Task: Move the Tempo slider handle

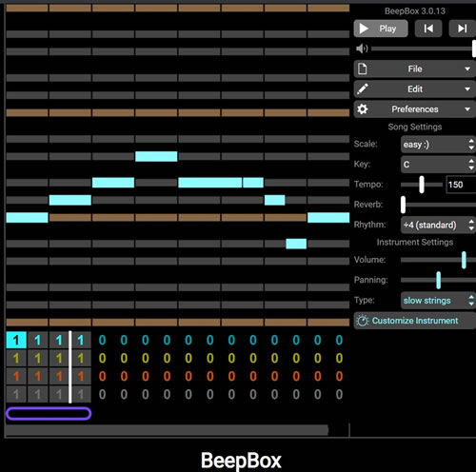Action: [422, 185]
